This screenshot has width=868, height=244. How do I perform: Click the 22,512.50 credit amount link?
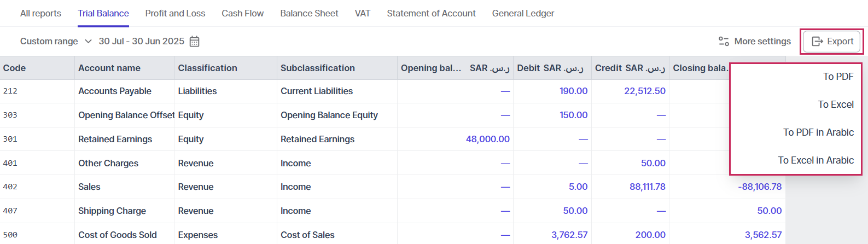click(x=644, y=91)
